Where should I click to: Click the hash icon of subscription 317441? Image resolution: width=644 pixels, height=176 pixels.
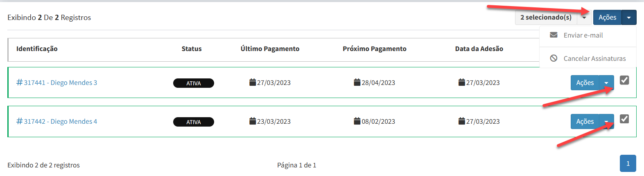(x=19, y=82)
